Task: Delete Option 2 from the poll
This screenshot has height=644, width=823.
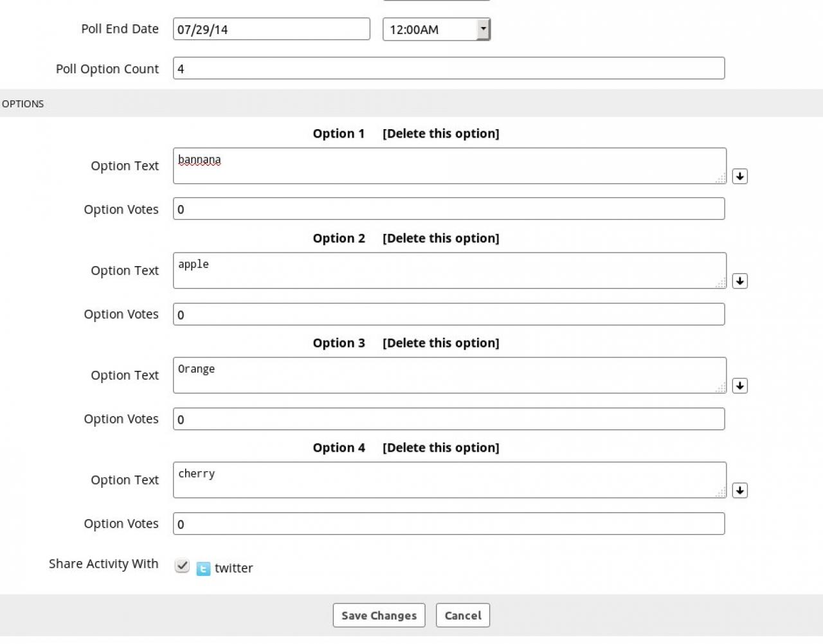Action: (440, 238)
